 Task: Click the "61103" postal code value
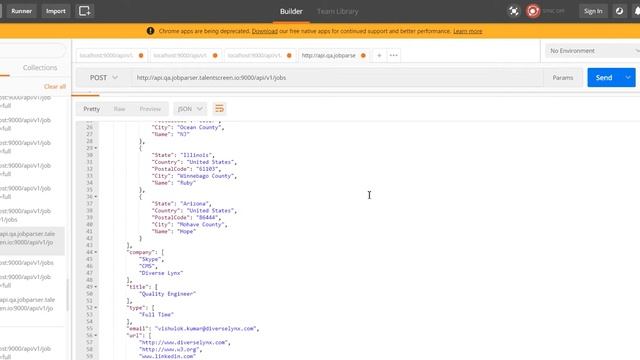point(207,169)
